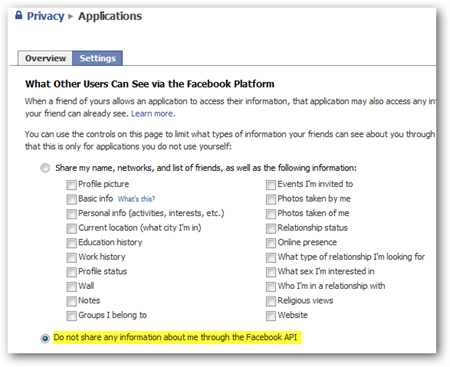
Task: Enable the Online presence checkbox
Action: pyautogui.click(x=271, y=243)
